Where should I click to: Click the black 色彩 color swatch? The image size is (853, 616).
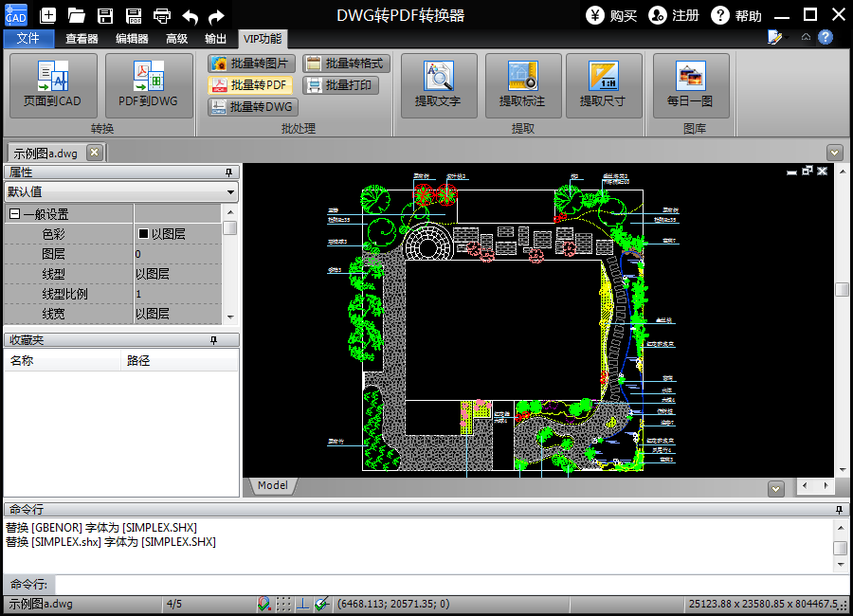(144, 233)
